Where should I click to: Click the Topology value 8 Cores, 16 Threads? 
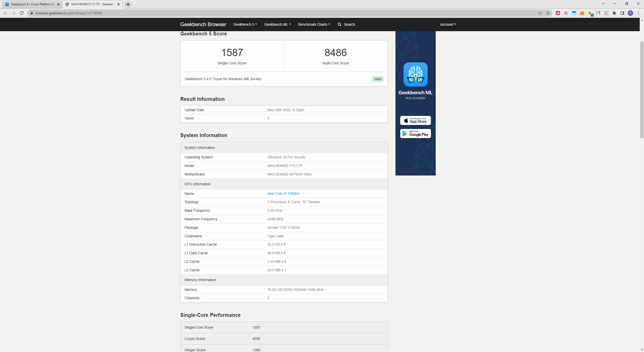293,202
